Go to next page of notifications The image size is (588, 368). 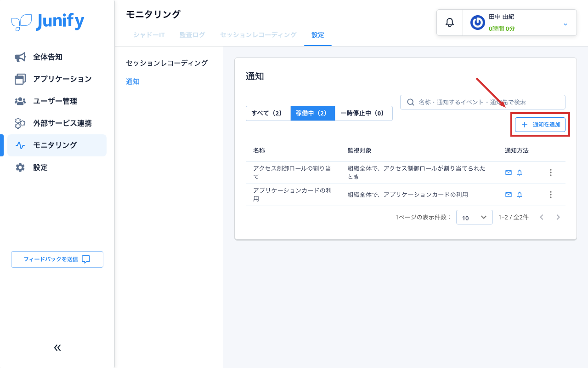pyautogui.click(x=558, y=217)
